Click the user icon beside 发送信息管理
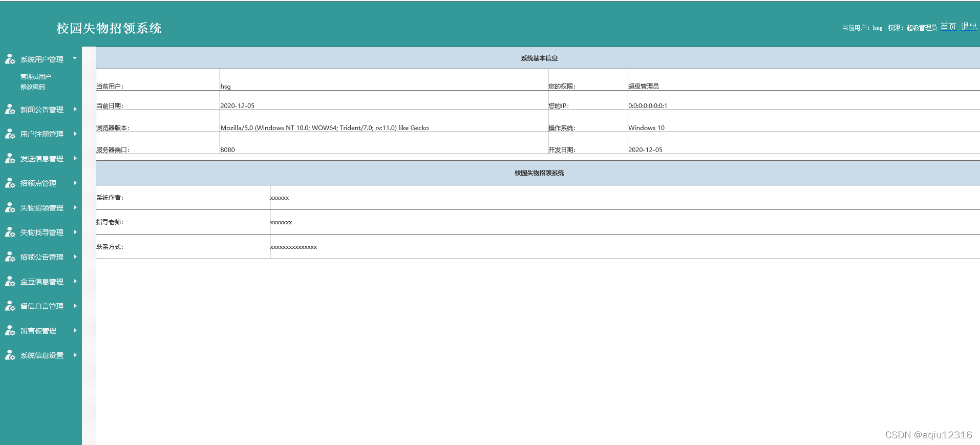Screen dimensions: 980x445 (10, 159)
